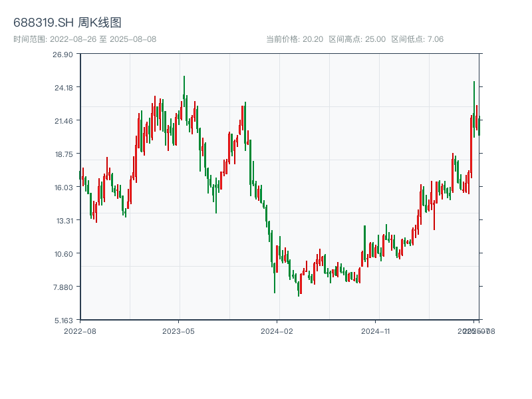Select the 区间低点 7.06 label
Image resolution: width=532 pixels, height=399 pixels.
click(417, 39)
